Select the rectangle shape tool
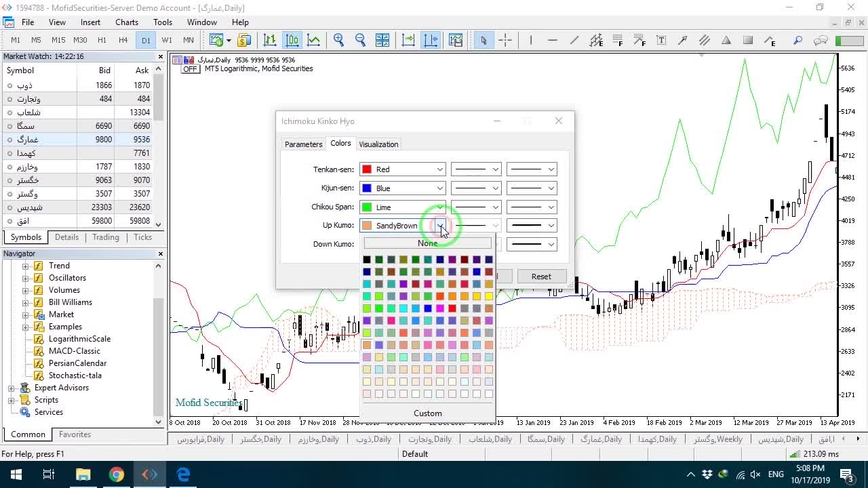The image size is (868, 488). [748, 41]
